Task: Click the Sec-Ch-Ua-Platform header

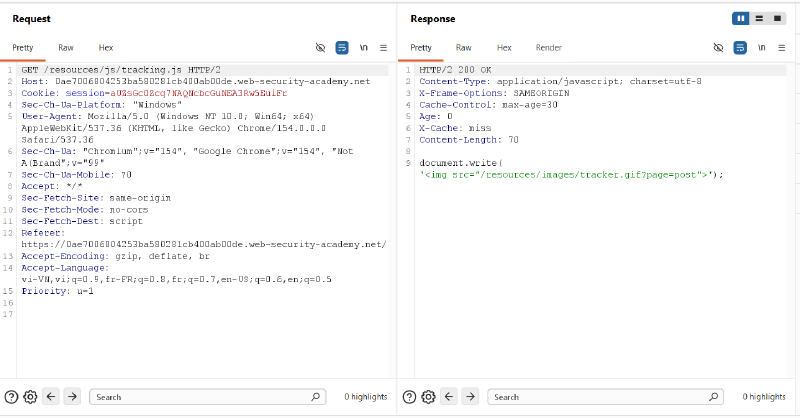Action: (x=102, y=105)
